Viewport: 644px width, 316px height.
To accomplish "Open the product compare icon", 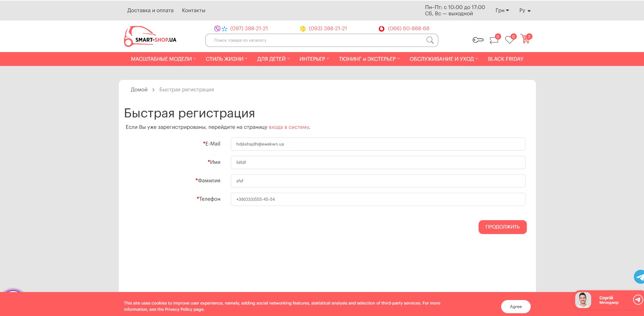I will (494, 40).
